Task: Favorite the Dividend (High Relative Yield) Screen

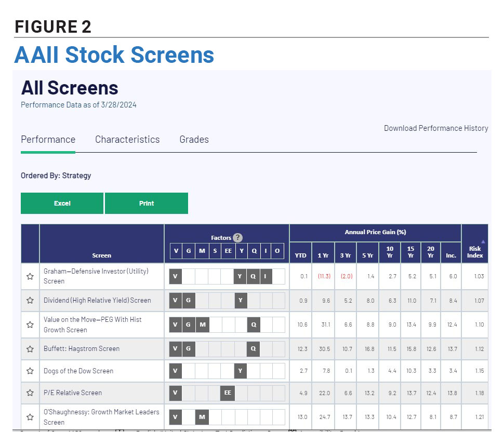Action: click(30, 300)
